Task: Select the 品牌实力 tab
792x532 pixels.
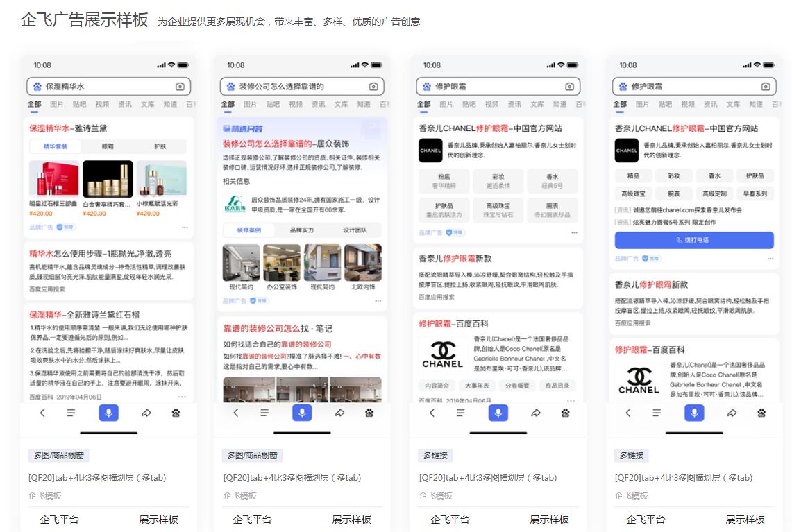Action: pos(301,230)
